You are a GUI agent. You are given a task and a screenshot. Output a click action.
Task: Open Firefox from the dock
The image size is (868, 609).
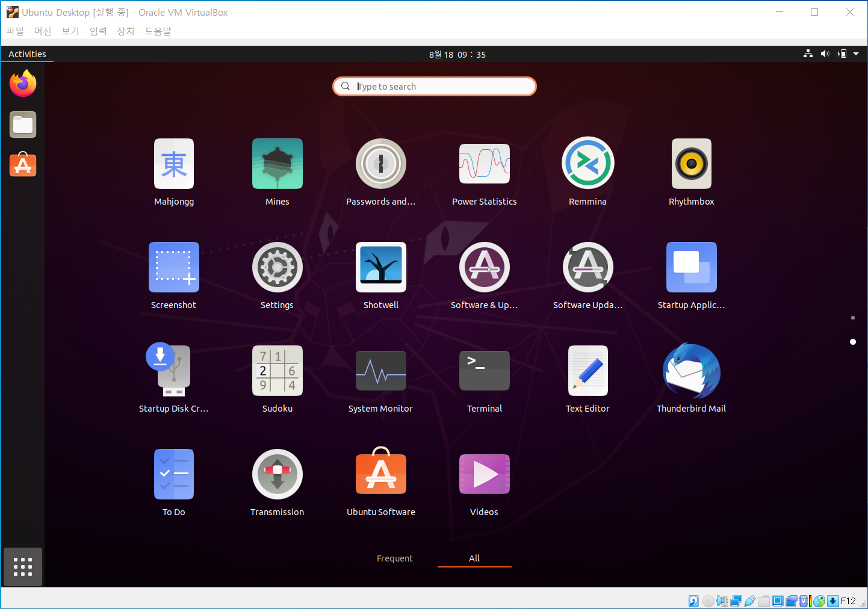[x=23, y=84]
